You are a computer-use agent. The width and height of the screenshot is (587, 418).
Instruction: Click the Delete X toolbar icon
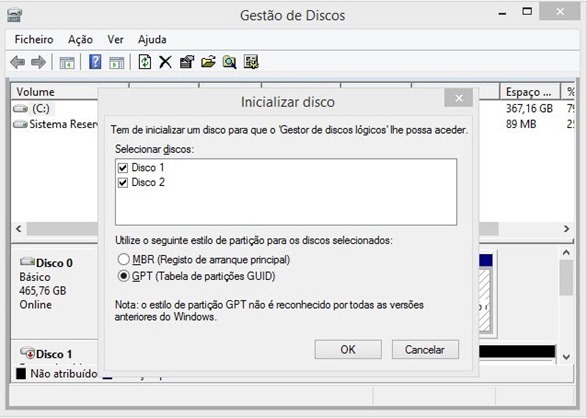click(165, 62)
